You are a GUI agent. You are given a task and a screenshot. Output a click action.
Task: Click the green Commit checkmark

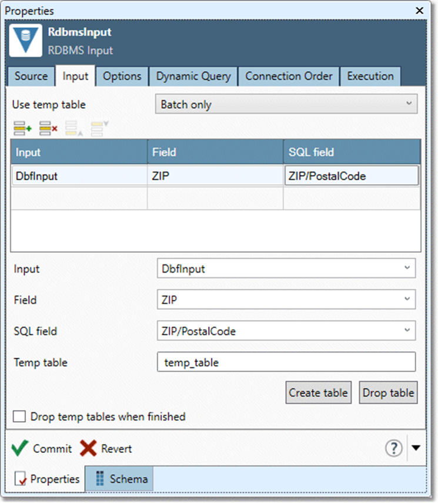point(19,449)
